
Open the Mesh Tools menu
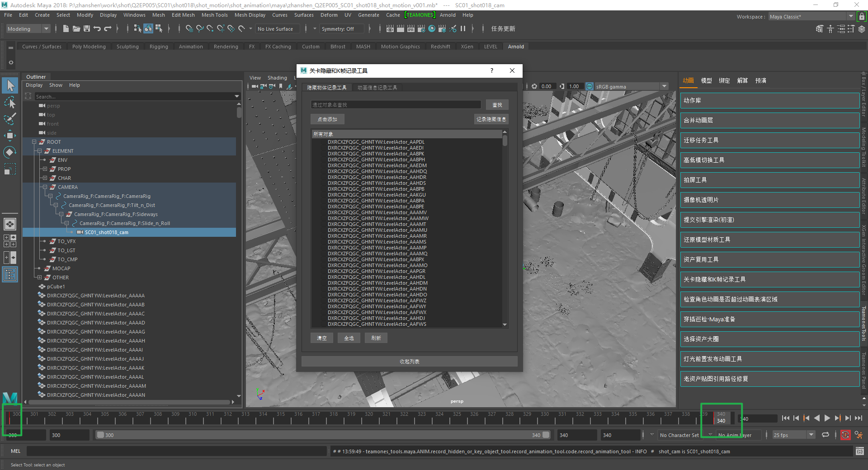pyautogui.click(x=214, y=15)
